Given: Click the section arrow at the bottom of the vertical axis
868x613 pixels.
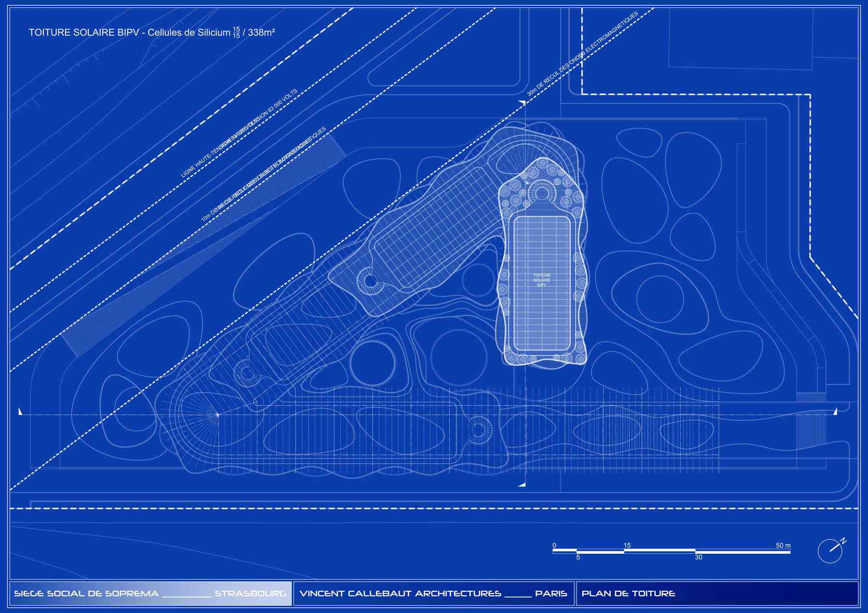Looking at the screenshot, I should [522, 484].
